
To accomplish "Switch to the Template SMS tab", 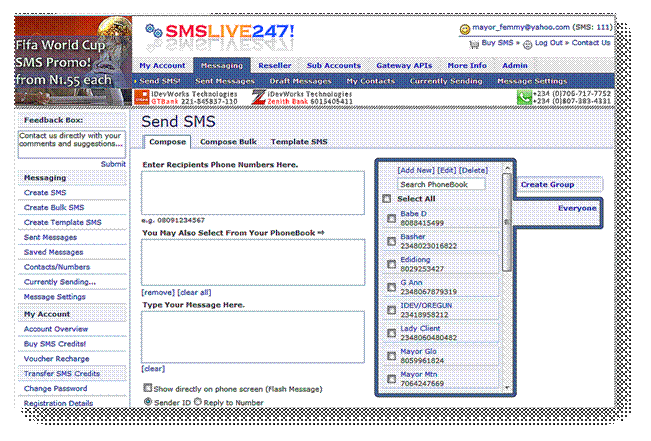I will click(x=298, y=142).
